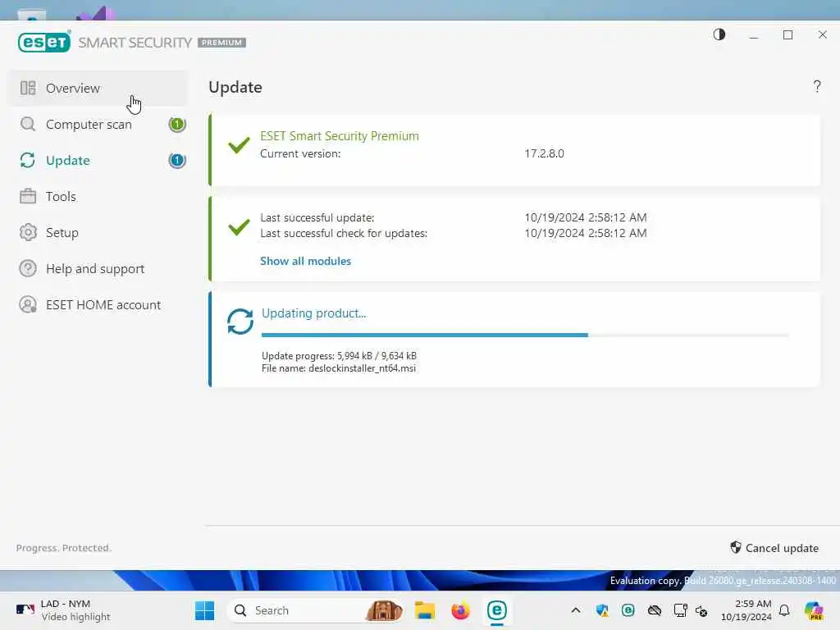Open the help question mark at top right

click(817, 86)
